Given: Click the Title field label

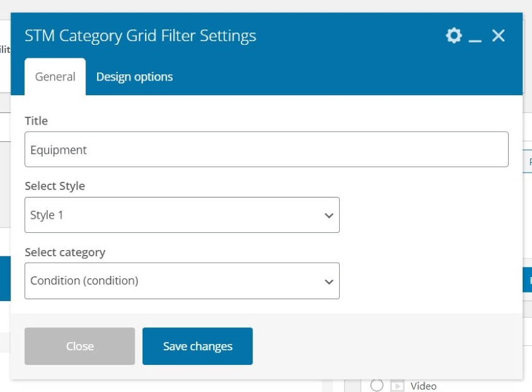Looking at the screenshot, I should click(36, 121).
